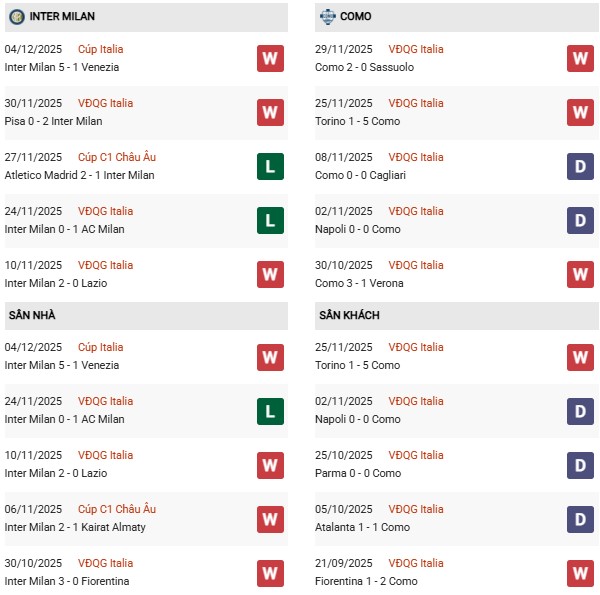Click L badge for Atletico Madrid 2 - 1 Inter Milan
The height and width of the screenshot is (595, 600).
point(270,166)
